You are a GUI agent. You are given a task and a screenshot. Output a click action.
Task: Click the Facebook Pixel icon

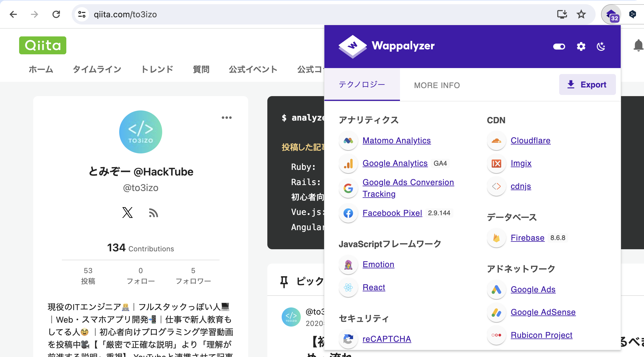pos(348,213)
